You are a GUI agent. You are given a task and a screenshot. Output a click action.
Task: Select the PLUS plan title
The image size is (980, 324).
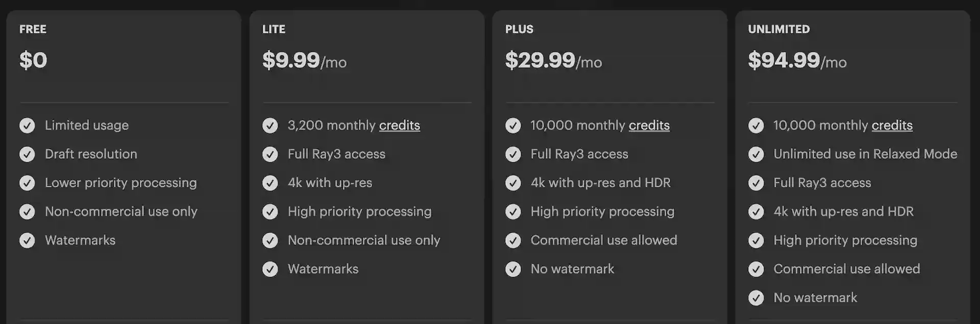point(519,30)
